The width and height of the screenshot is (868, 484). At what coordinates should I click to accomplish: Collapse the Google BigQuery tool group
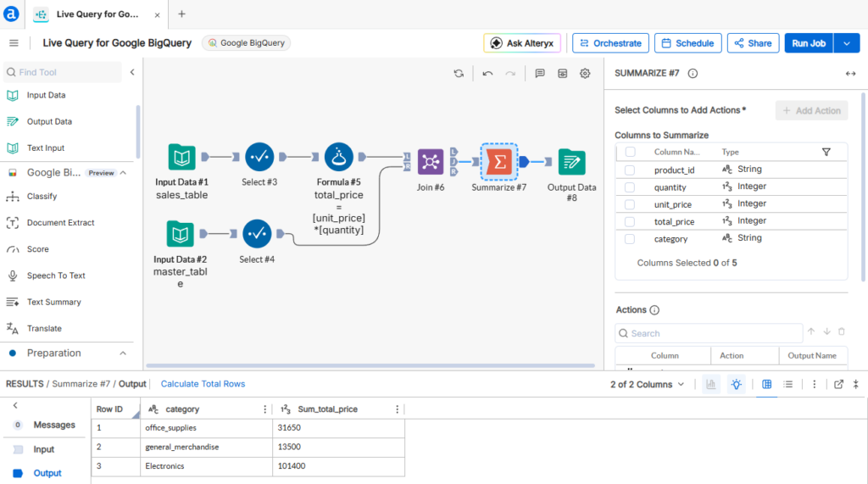[123, 173]
